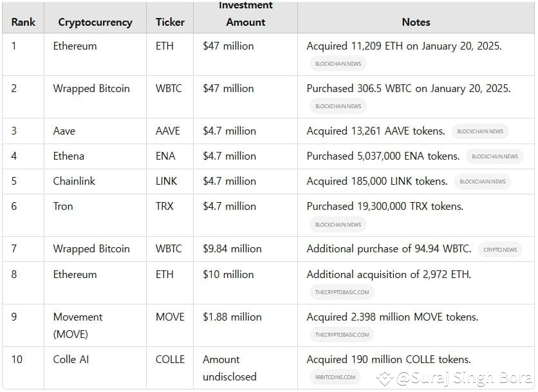Click the Cryptocurrency column header
This screenshot has height=392, width=538.
pyautogui.click(x=95, y=22)
